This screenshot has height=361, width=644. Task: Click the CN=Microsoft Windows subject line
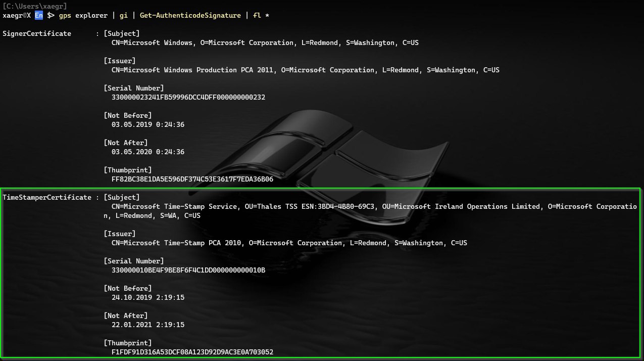click(265, 42)
